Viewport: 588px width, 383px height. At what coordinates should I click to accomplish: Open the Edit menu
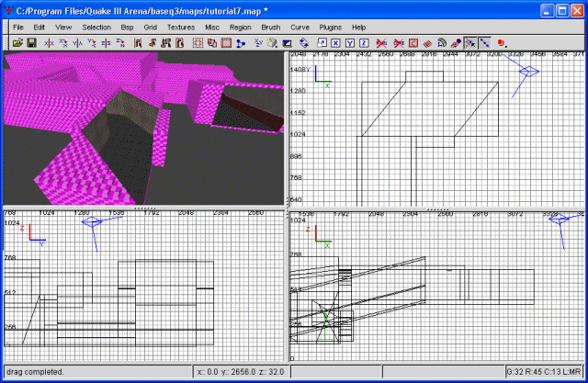pos(39,28)
